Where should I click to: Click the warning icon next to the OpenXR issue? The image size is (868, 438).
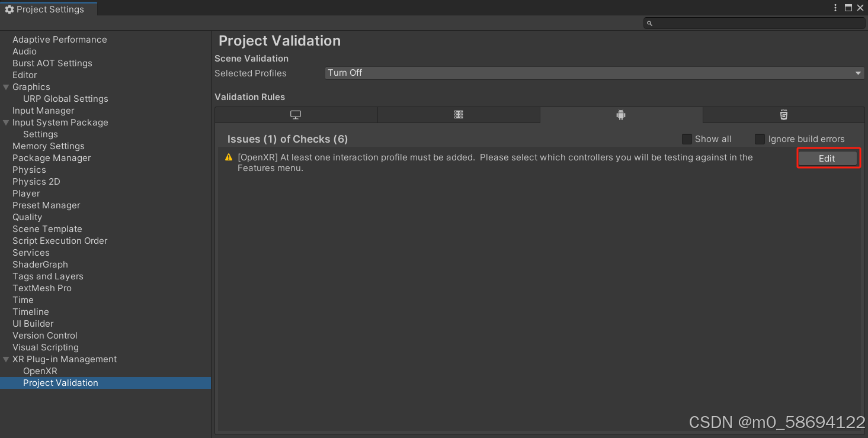point(228,157)
